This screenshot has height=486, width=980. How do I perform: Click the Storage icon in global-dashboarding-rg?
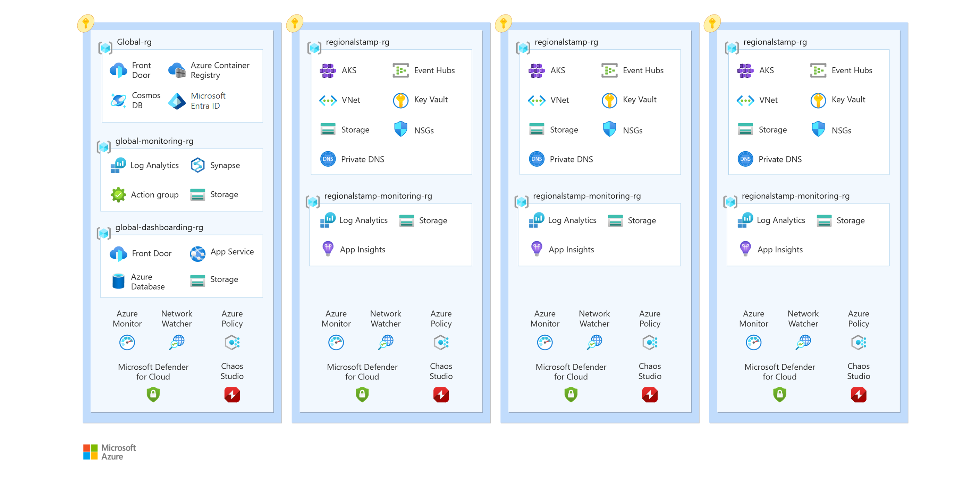198,280
